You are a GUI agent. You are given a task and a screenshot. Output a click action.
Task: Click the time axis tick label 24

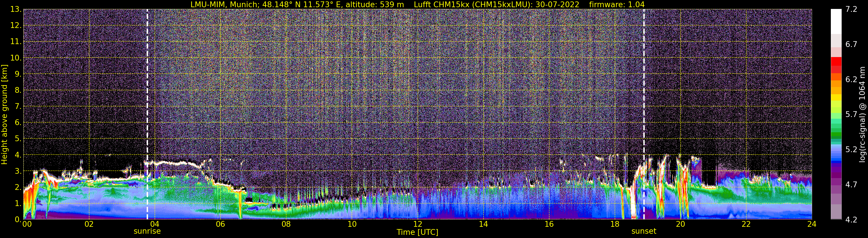tap(812, 224)
